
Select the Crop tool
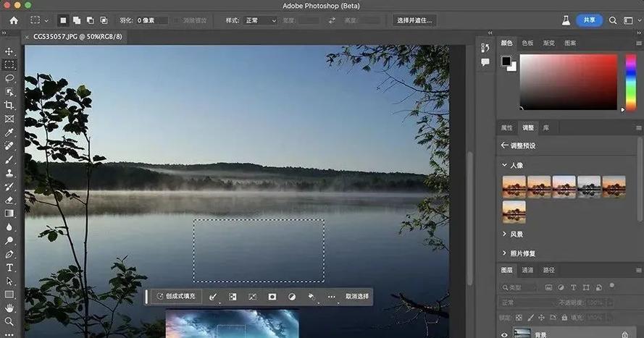click(x=9, y=106)
